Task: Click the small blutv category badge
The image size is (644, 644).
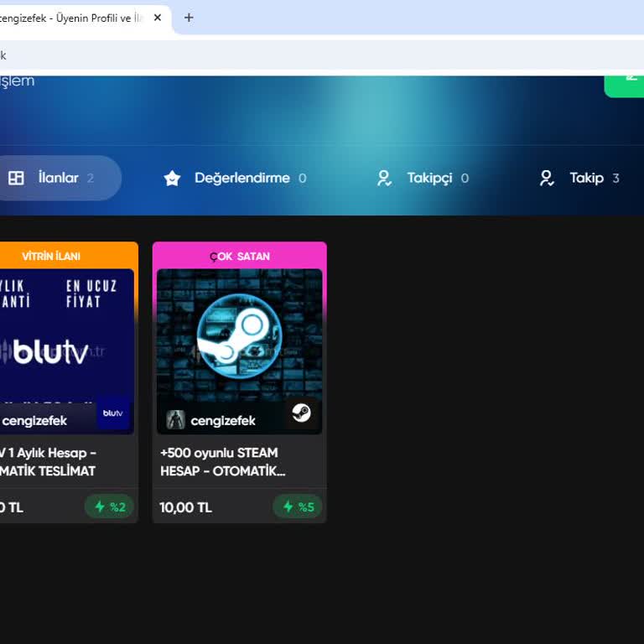Action: coord(113,413)
